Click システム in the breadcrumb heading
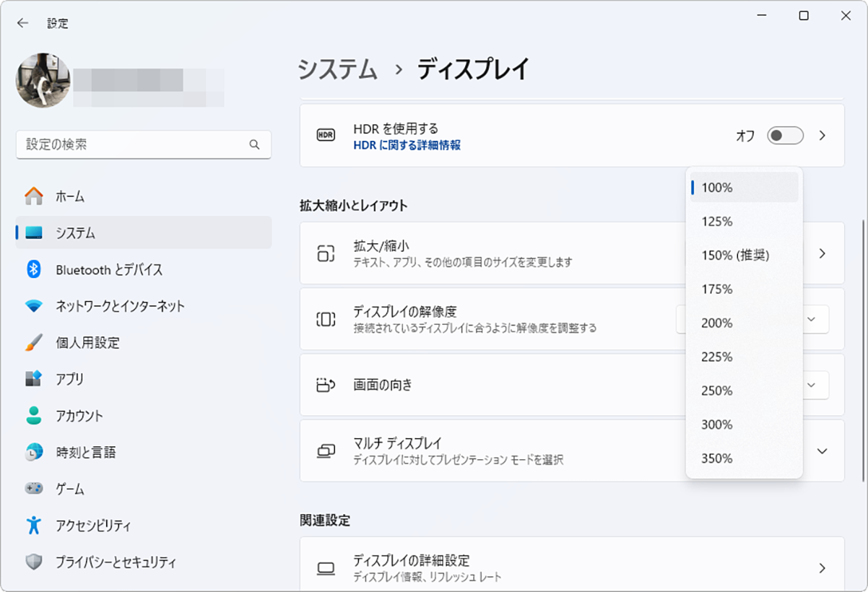 [x=338, y=69]
